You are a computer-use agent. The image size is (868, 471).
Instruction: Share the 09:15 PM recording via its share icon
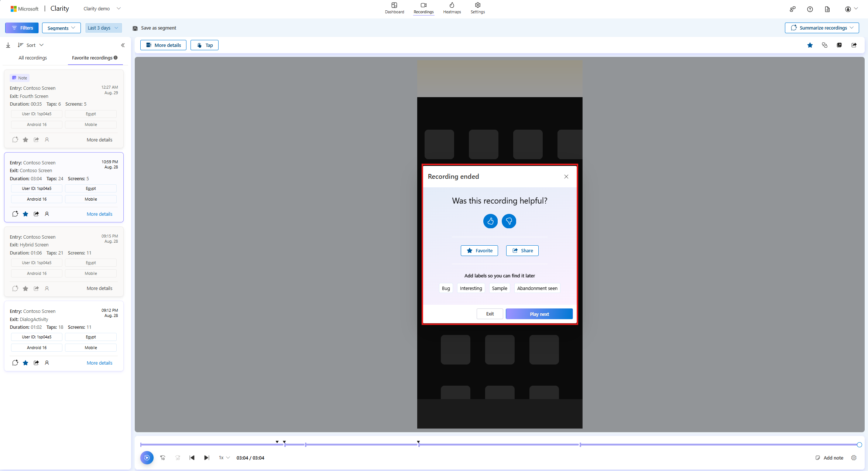[36, 288]
